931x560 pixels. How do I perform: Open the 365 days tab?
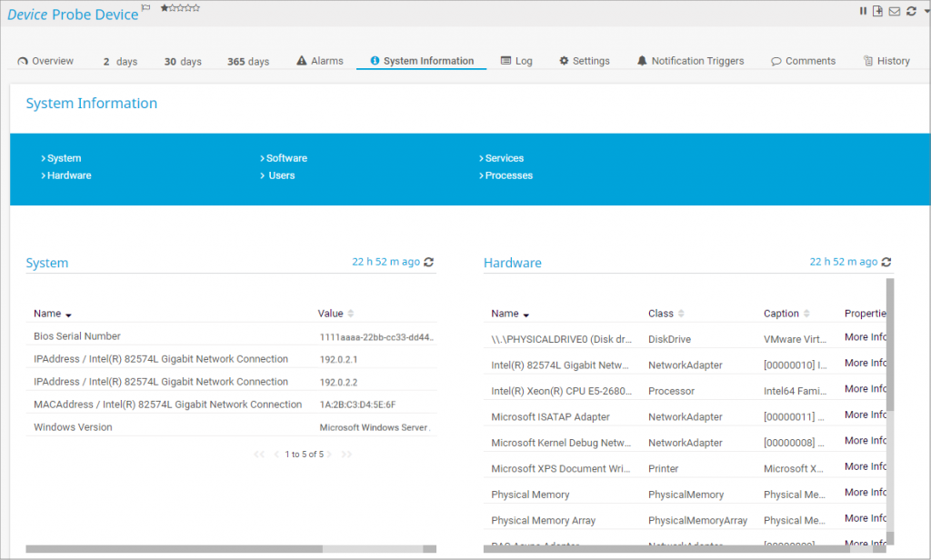click(x=247, y=61)
